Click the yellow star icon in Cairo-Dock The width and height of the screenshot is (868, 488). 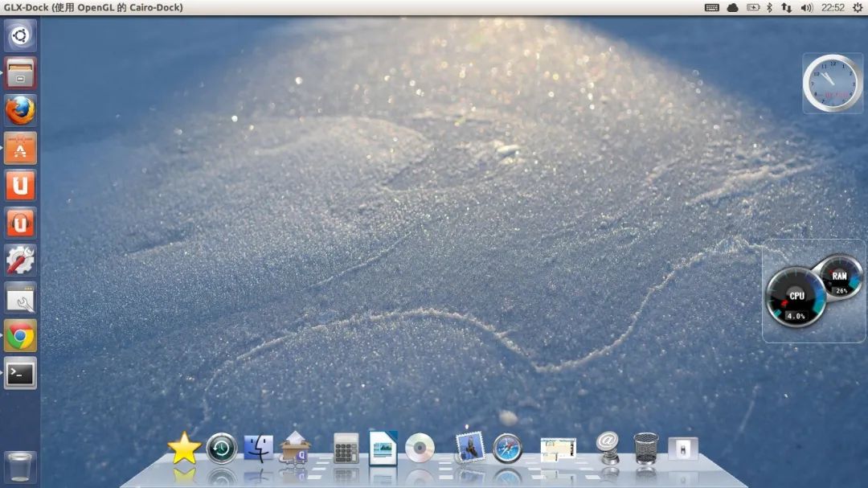[184, 449]
